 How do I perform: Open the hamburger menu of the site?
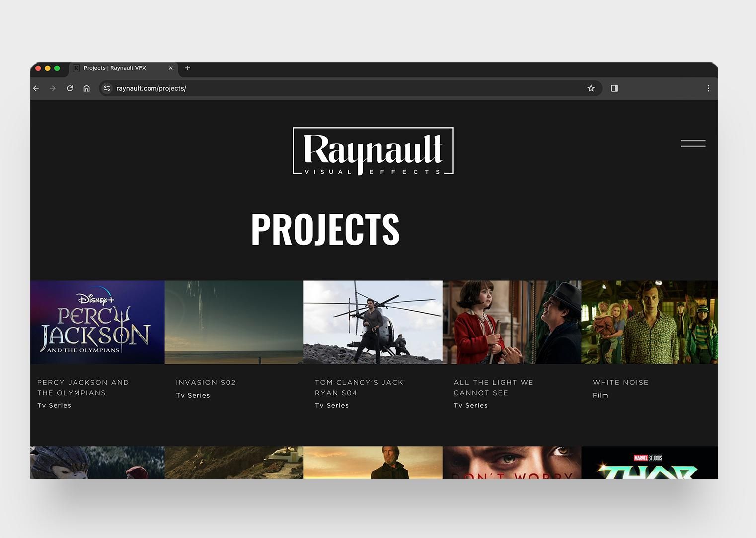pyautogui.click(x=693, y=143)
